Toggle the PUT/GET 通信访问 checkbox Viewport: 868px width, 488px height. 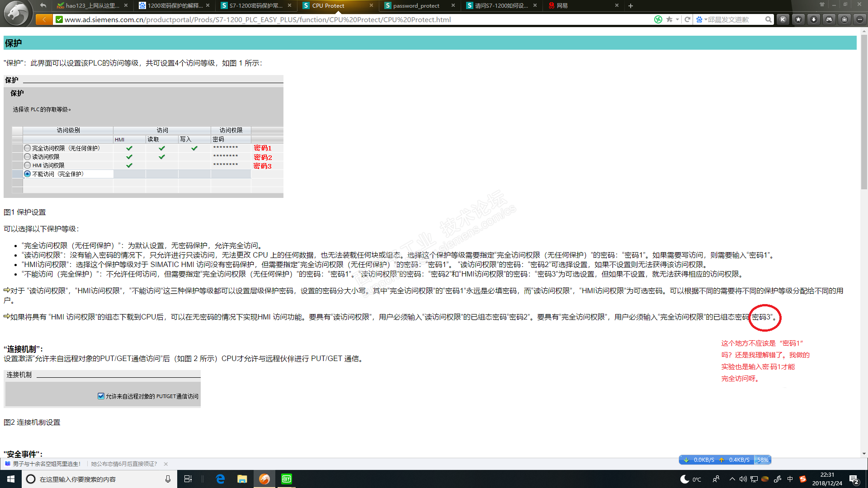coord(101,396)
